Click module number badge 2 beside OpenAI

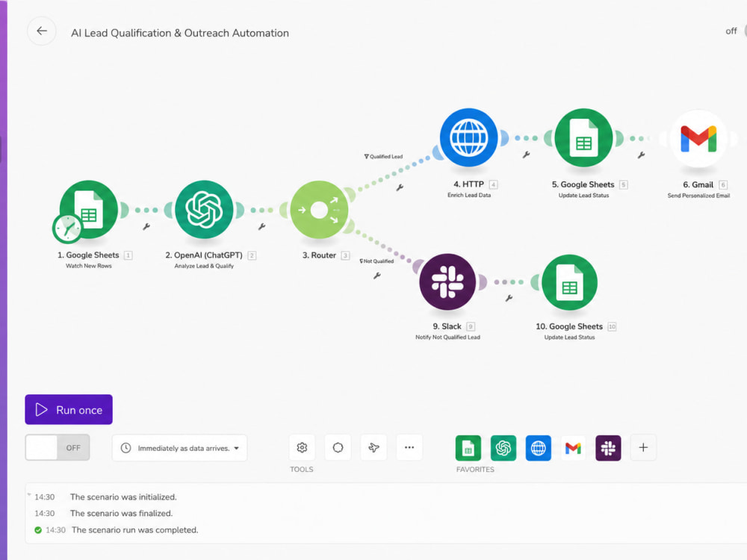point(252,255)
